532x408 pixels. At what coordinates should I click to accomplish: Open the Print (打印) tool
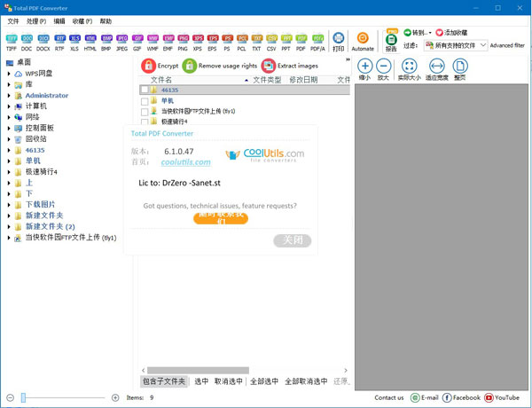[x=339, y=42]
